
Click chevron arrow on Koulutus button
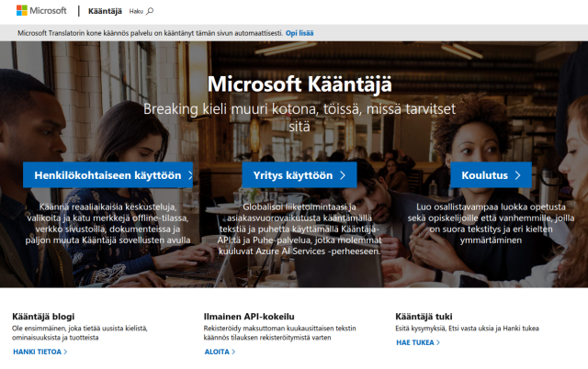click(518, 174)
